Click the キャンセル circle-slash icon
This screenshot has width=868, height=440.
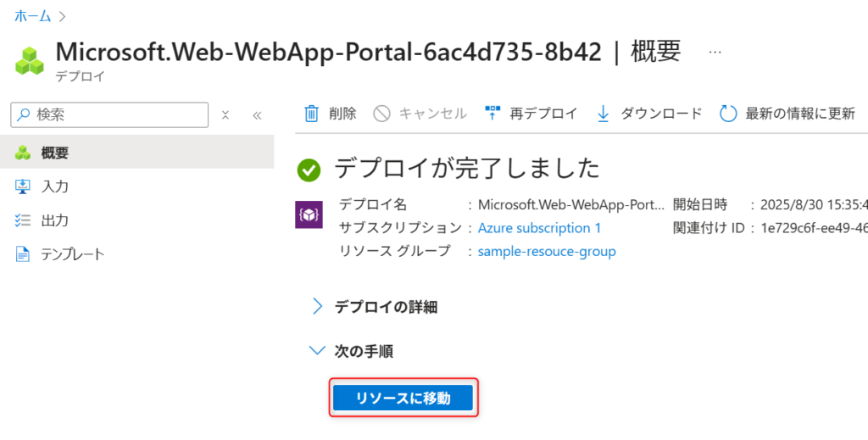381,114
